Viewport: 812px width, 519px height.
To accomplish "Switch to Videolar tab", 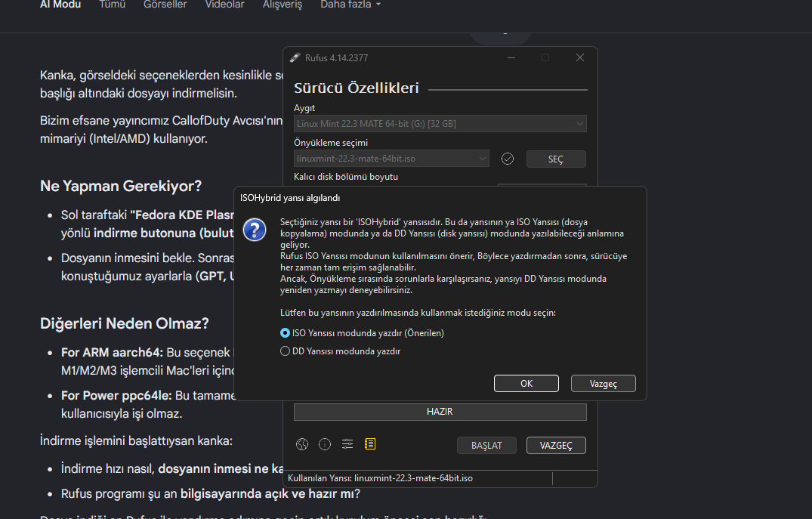I will click(x=225, y=5).
